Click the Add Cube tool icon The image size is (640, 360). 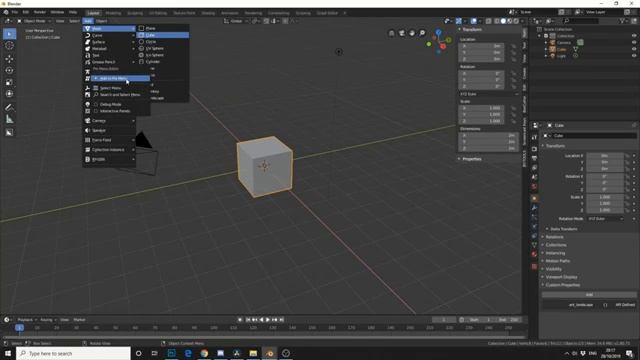point(9,133)
